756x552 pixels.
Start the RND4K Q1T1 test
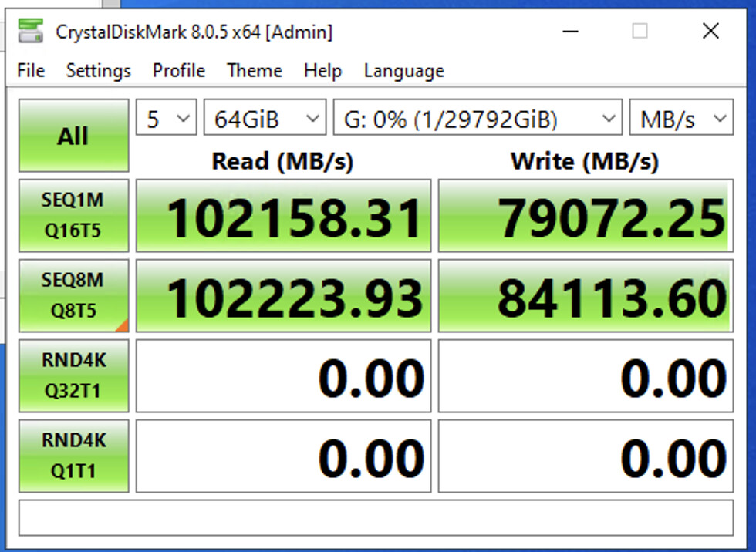(73, 455)
